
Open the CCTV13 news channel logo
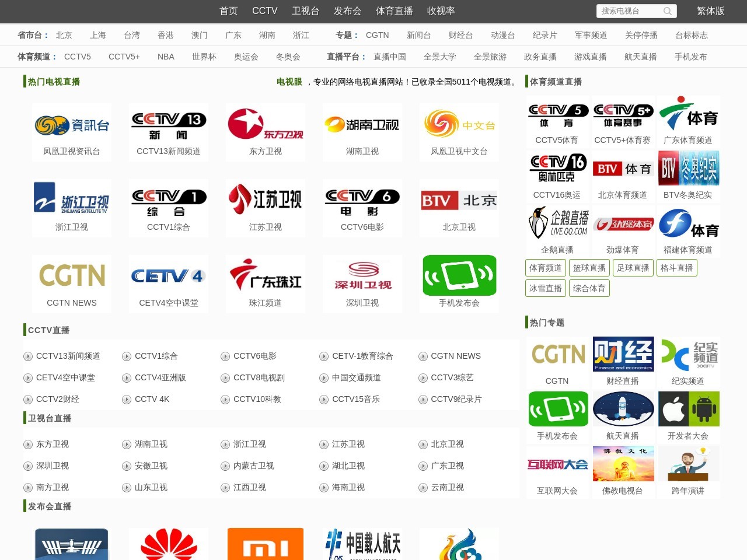coord(168,125)
